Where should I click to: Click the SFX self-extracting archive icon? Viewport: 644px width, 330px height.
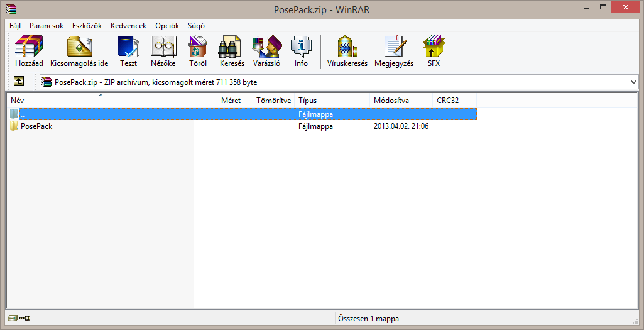tap(434, 47)
